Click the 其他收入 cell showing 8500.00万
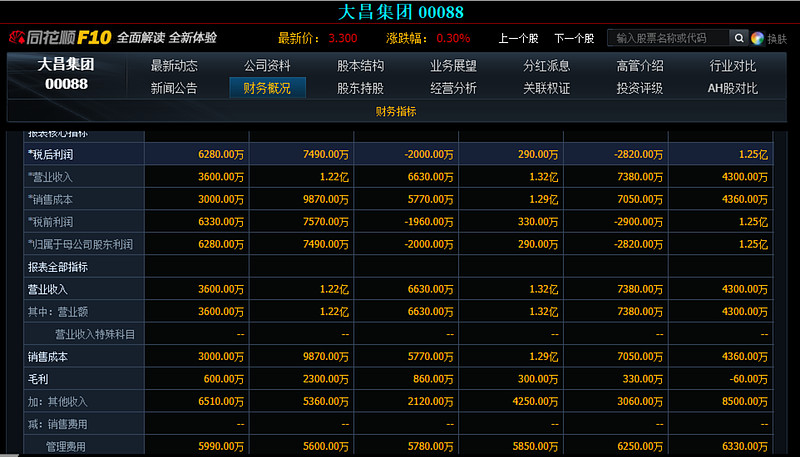 (721, 401)
